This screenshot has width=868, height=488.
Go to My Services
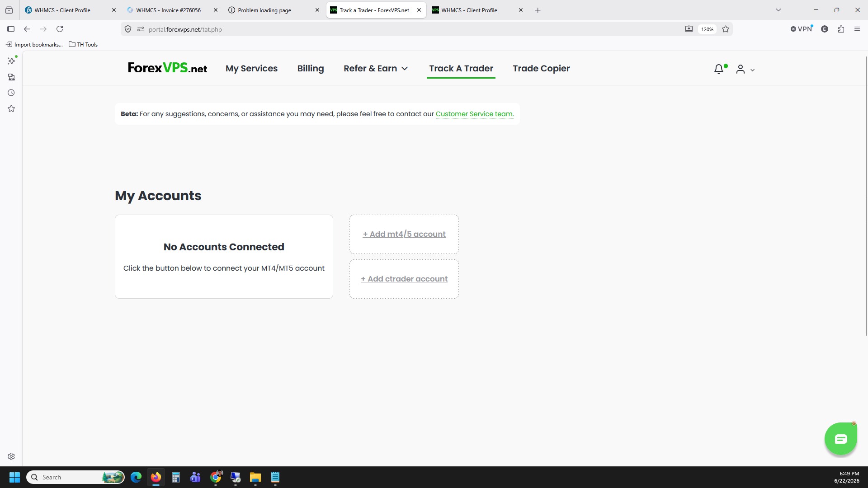[x=251, y=68]
